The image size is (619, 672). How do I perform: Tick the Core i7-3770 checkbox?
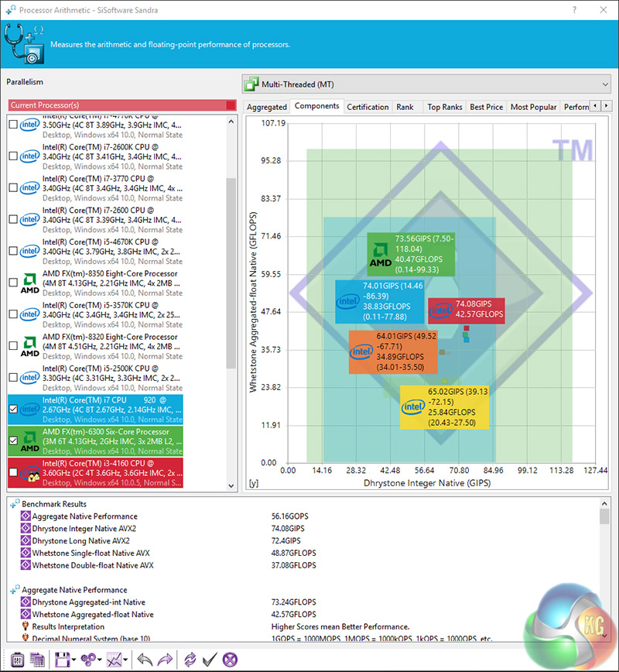13,187
